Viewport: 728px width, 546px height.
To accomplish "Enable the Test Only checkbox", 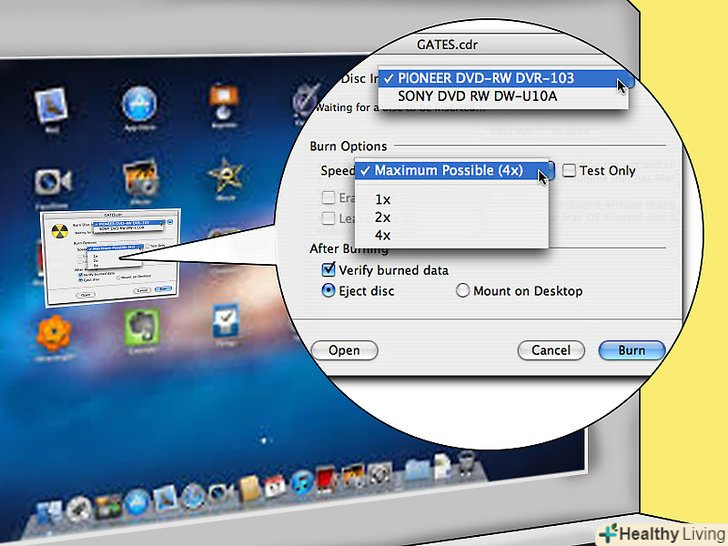I will point(569,171).
